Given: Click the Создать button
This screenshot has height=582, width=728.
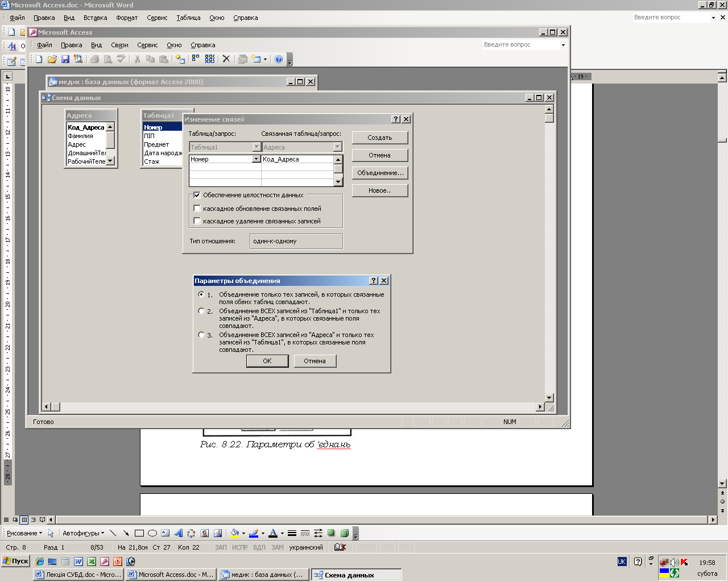Looking at the screenshot, I should point(380,138).
